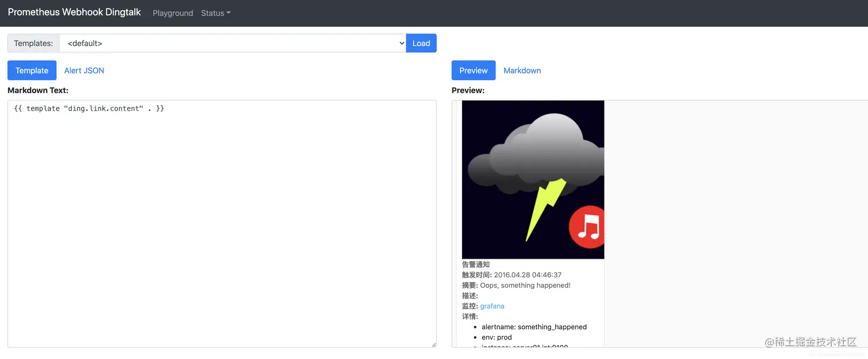This screenshot has width=868, height=359.
Task: Expand the Status dropdown menu
Action: 216,13
